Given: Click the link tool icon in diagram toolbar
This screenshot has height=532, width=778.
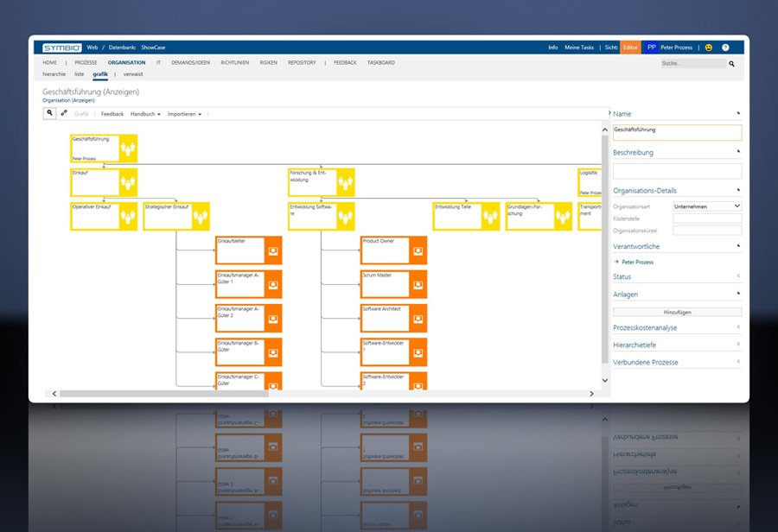Looking at the screenshot, I should coord(64,113).
